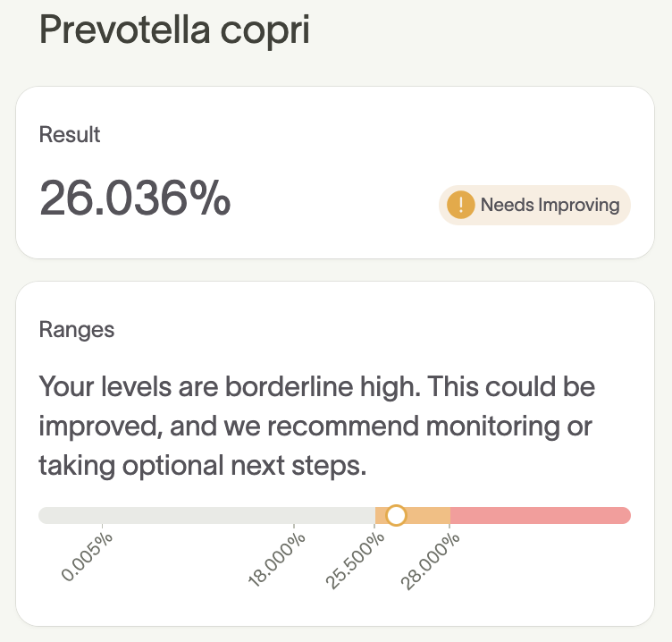
Task: Click the Needs Improving status badge
Action: (x=534, y=205)
